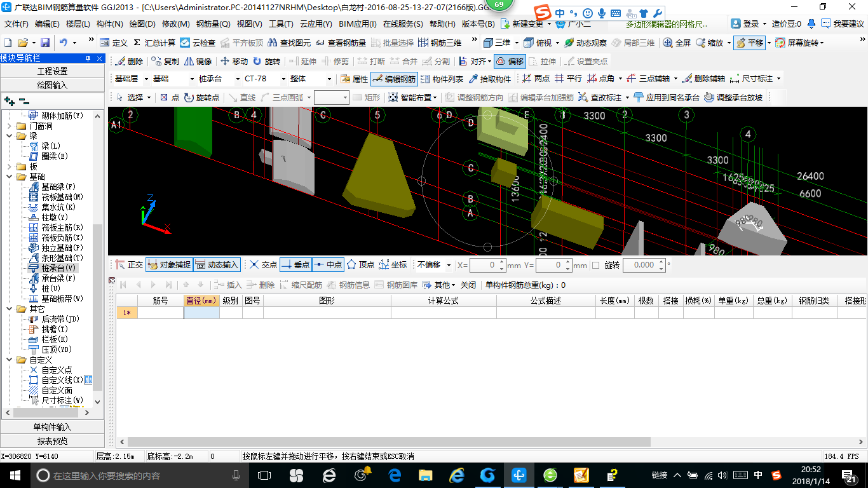Screen dimensions: 868x488
Task: Select the 旋转 rotate tool
Action: [x=266, y=62]
